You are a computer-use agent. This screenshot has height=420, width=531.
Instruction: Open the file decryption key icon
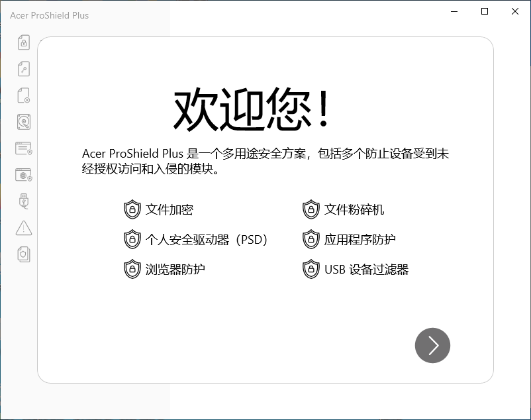[23, 68]
